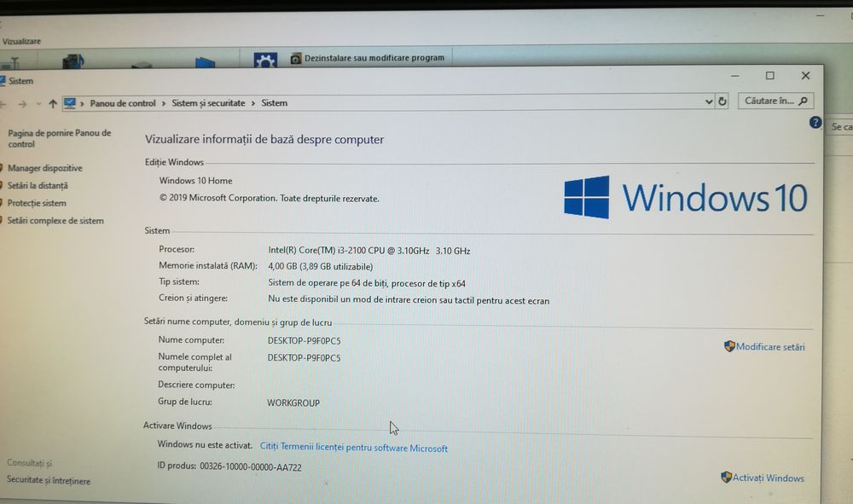Click the page heading Vizualizare informații de bază
853x504 pixels.
(264, 139)
